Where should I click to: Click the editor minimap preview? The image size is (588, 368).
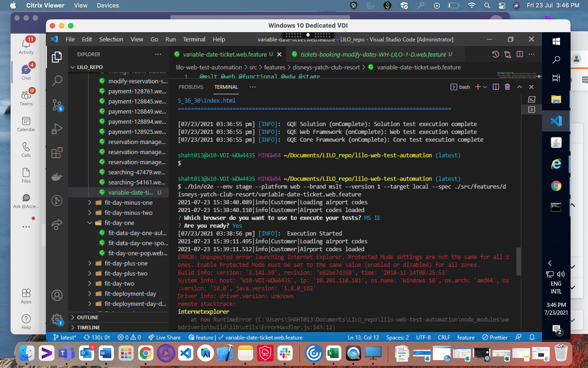point(516,75)
